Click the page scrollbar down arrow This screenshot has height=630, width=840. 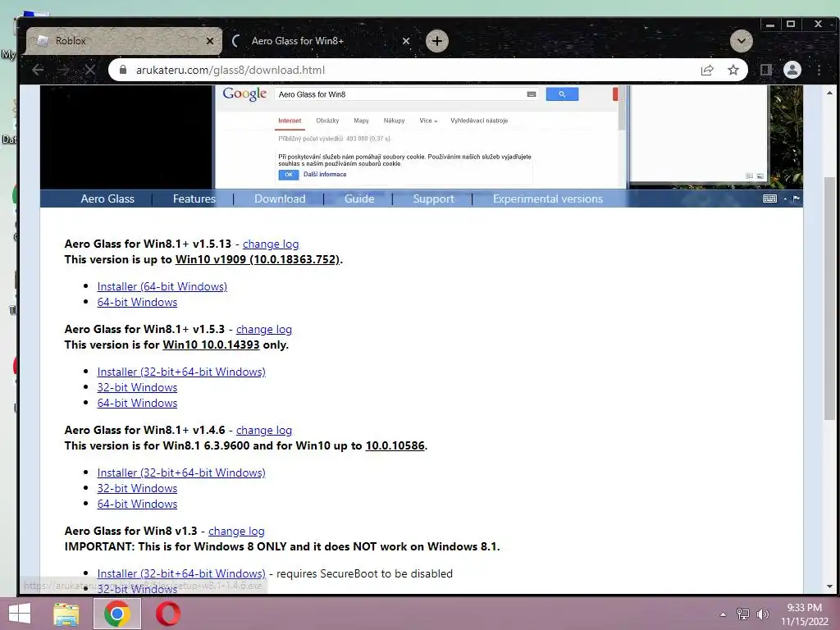coord(829,587)
